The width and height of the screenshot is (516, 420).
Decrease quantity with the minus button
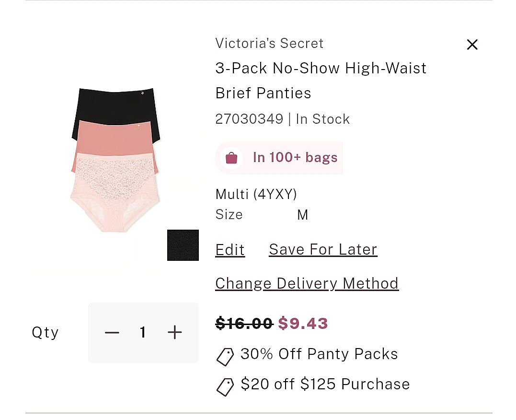pos(112,332)
